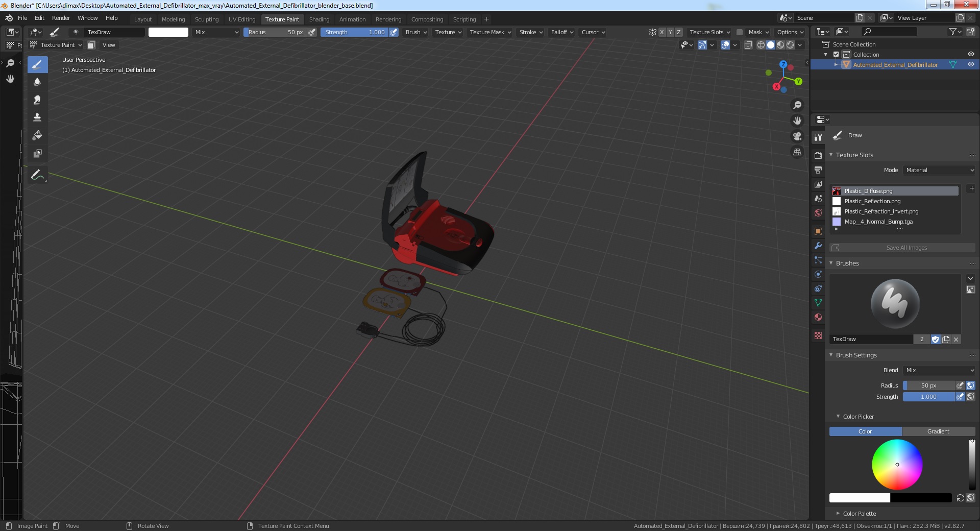
Task: Open Active Tool properties tab
Action: (818, 137)
